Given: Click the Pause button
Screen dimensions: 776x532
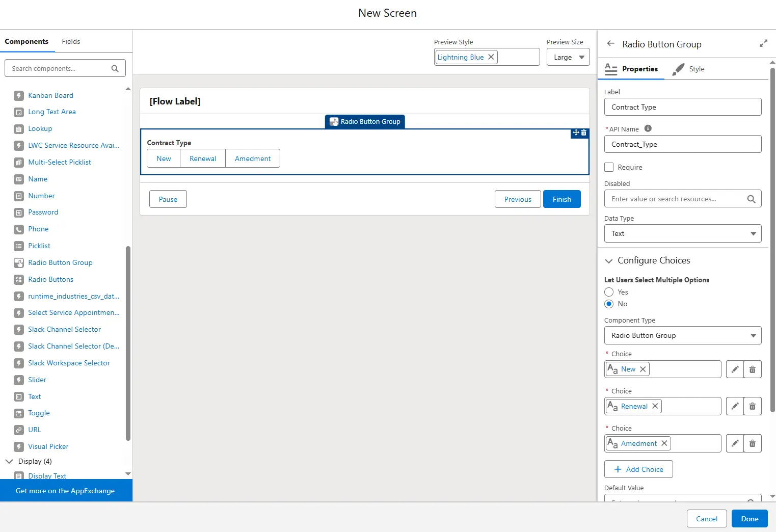Looking at the screenshot, I should (168, 199).
